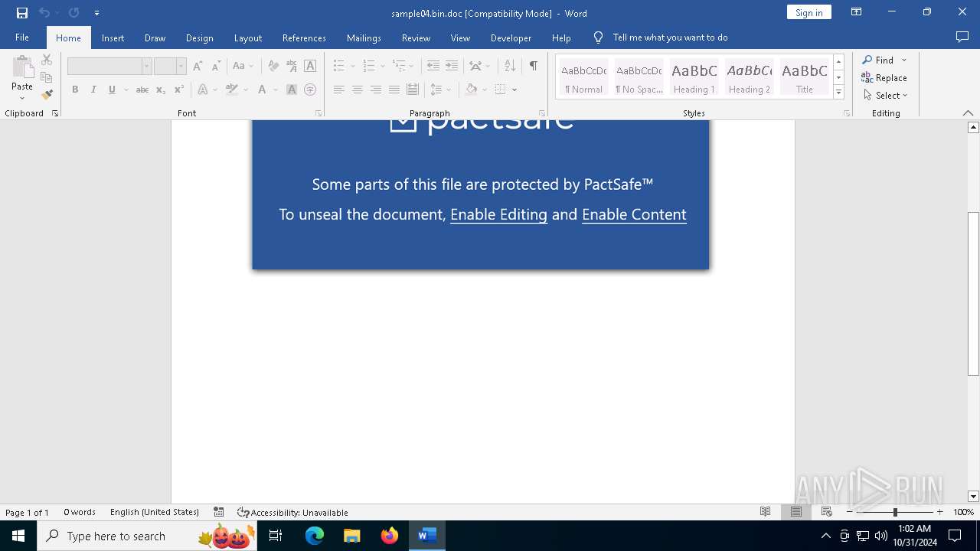The height and width of the screenshot is (551, 980).
Task: Click the Character Border icon
Action: (x=310, y=66)
